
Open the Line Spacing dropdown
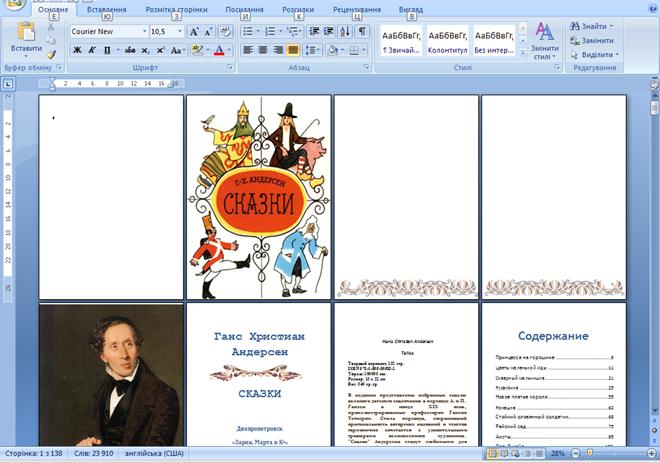(312, 50)
